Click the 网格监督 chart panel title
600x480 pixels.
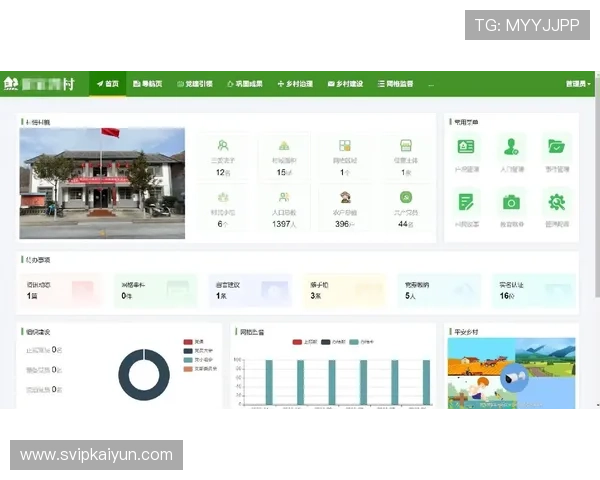coord(252,332)
